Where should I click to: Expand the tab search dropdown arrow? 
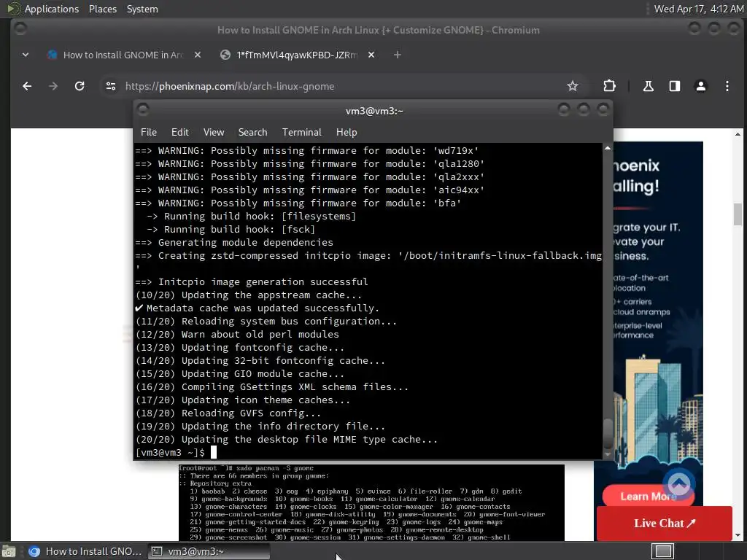tap(26, 55)
